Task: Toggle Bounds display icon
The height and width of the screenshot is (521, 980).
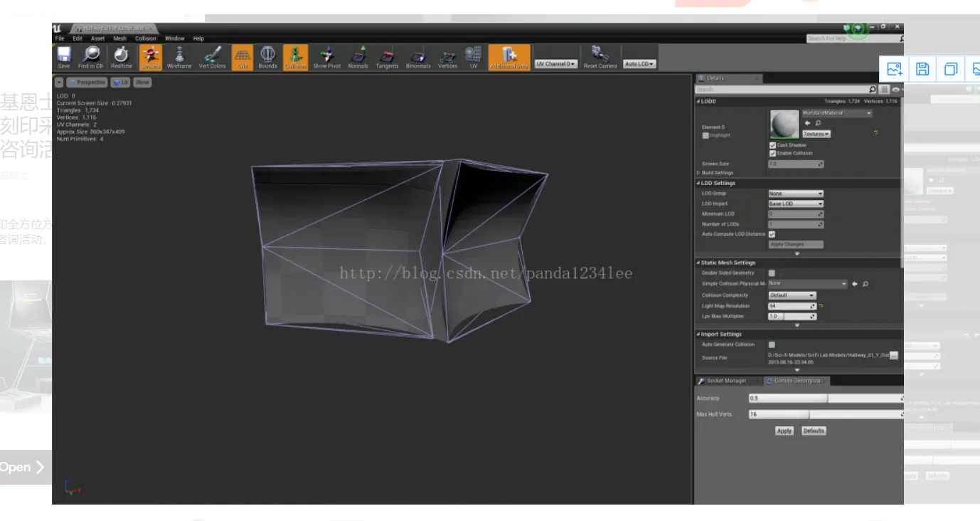Action: 267,57
